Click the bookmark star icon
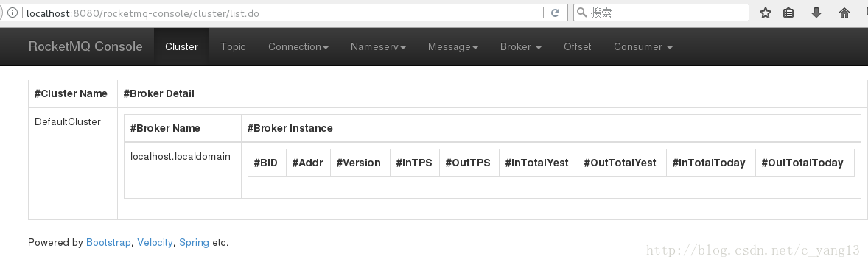 point(766,13)
